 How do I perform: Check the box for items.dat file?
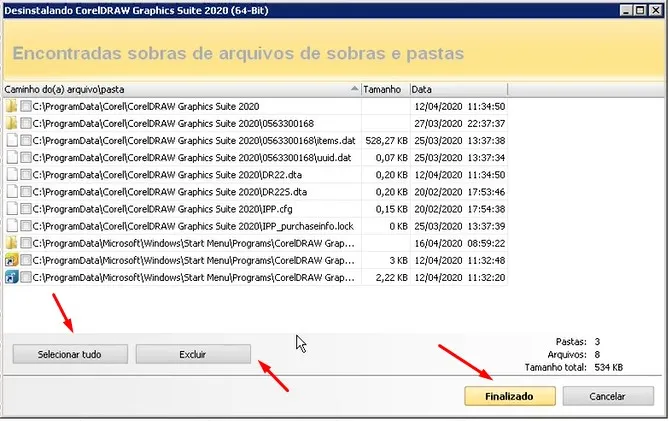tap(26, 140)
